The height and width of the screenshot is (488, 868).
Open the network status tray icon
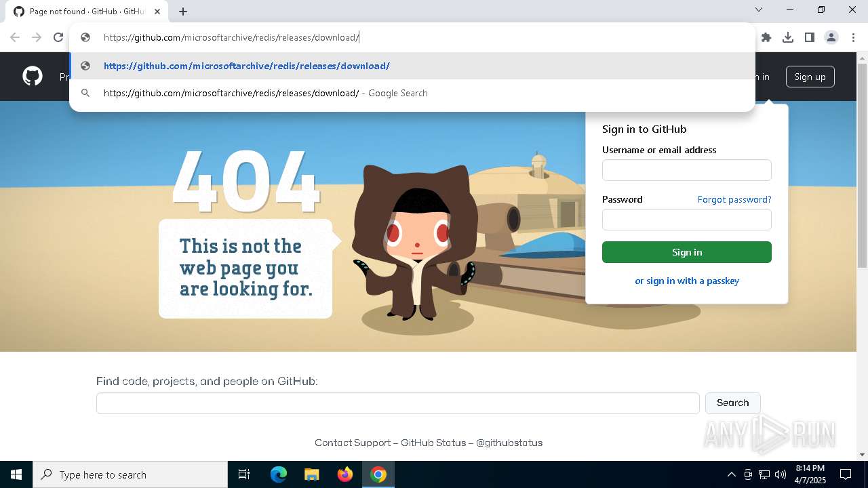pyautogui.click(x=764, y=474)
